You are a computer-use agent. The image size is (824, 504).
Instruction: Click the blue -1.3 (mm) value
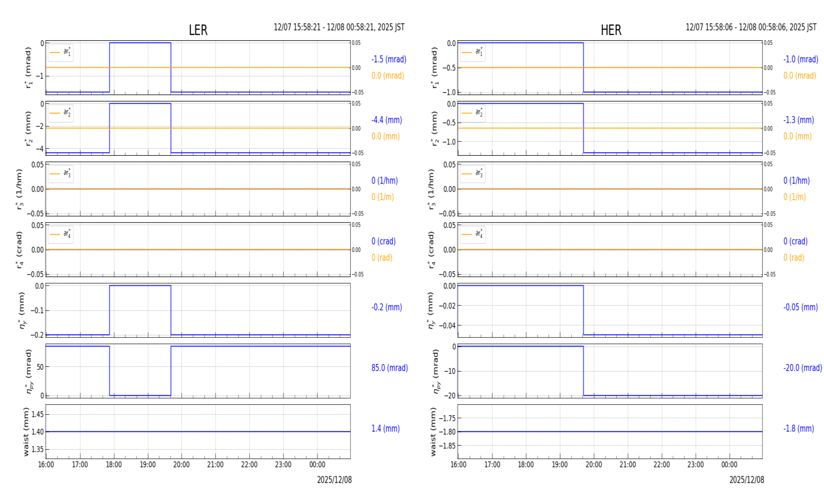[x=798, y=120]
